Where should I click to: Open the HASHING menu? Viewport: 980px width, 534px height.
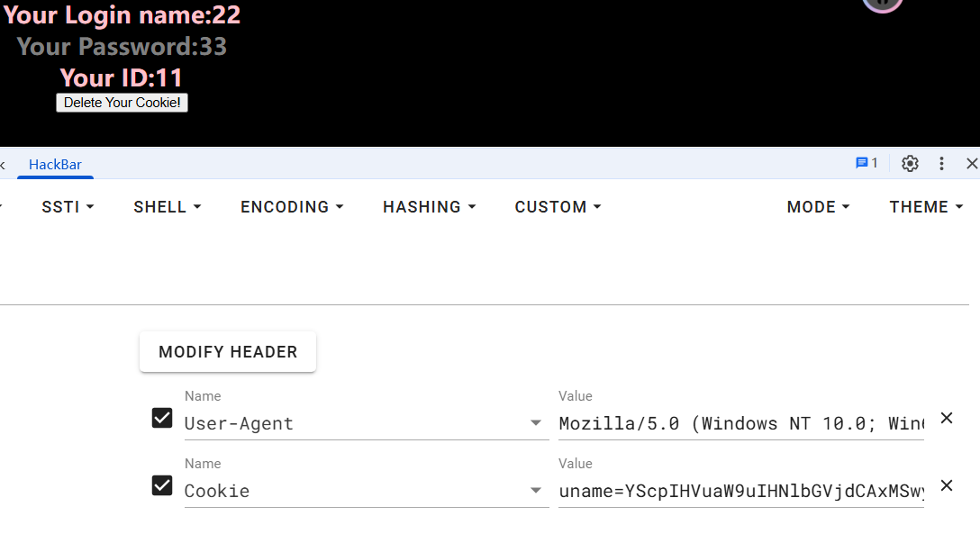(x=429, y=207)
